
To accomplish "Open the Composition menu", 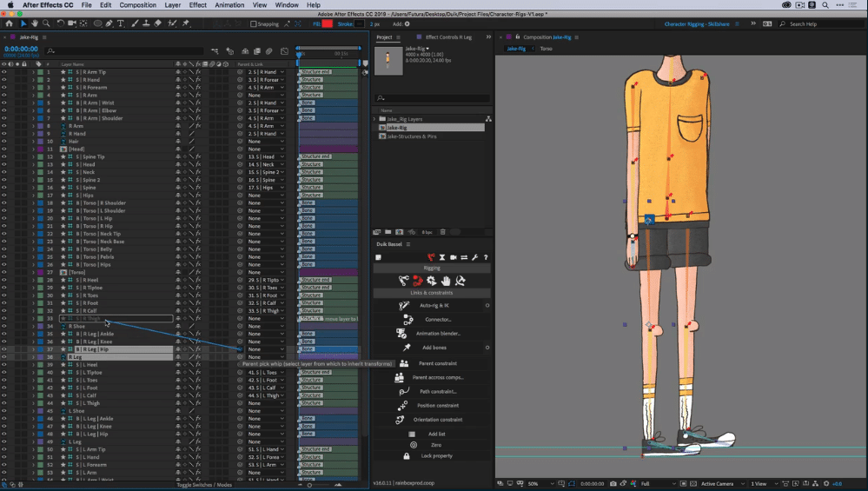I will pos(138,5).
